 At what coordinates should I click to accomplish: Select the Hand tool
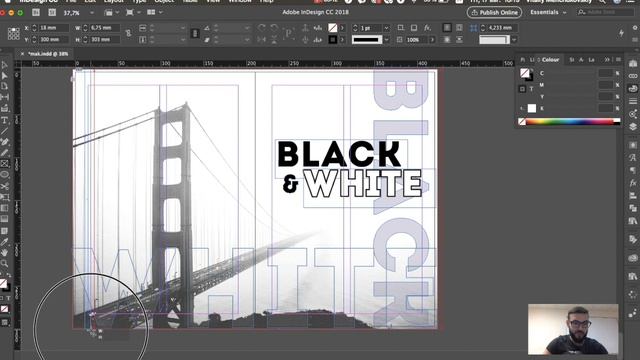click(4, 253)
